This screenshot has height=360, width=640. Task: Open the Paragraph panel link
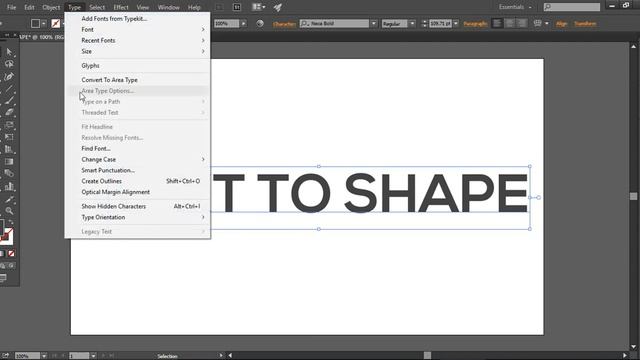coord(475,24)
